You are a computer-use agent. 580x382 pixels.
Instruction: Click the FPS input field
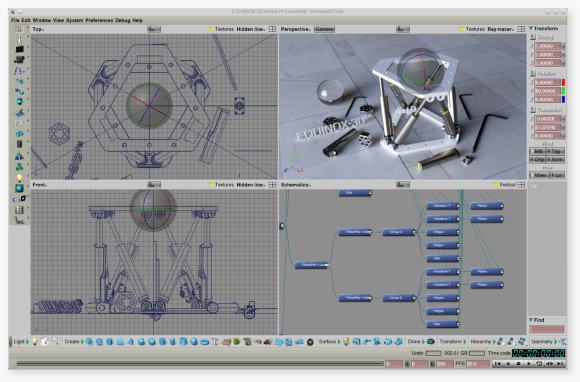[477, 364]
